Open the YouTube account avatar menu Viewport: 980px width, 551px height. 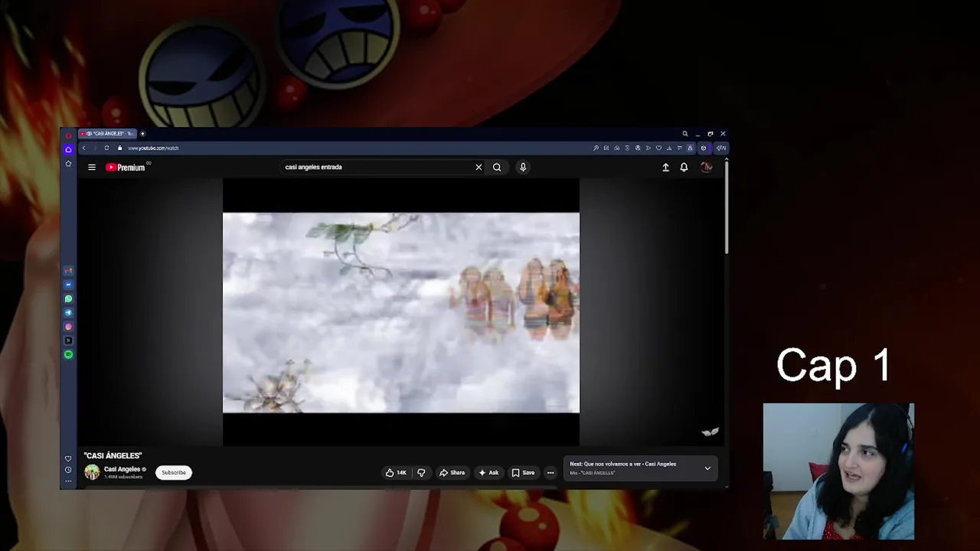click(706, 167)
